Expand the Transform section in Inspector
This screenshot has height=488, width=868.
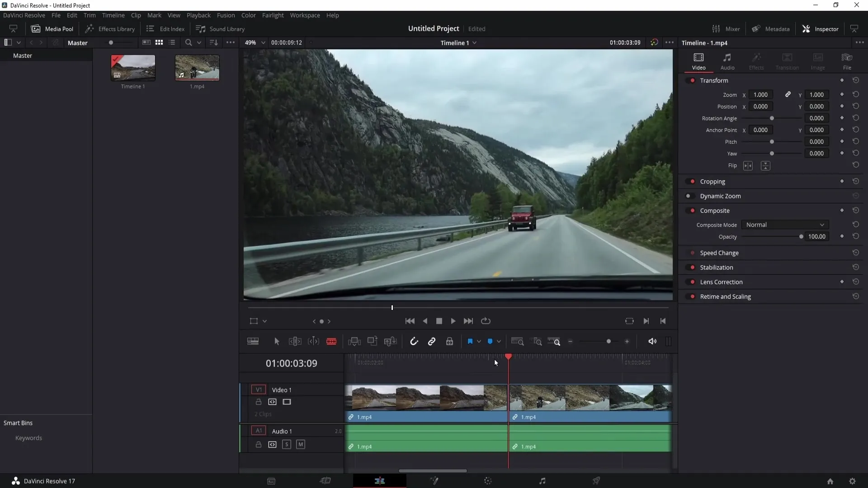(x=713, y=80)
